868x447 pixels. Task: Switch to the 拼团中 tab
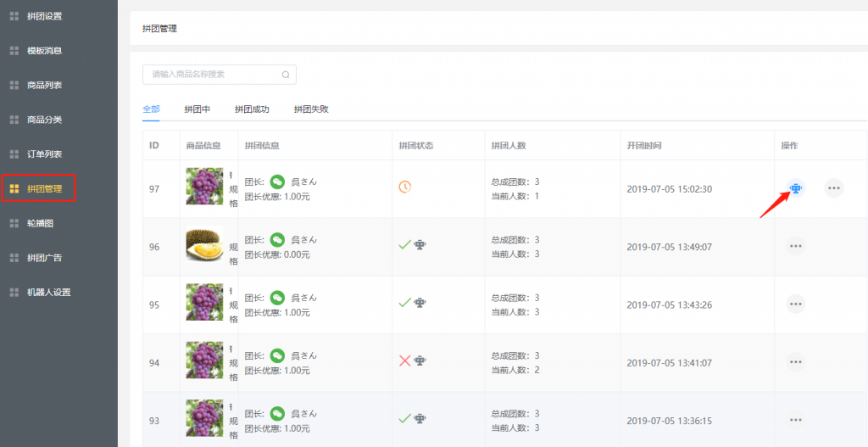pos(197,109)
